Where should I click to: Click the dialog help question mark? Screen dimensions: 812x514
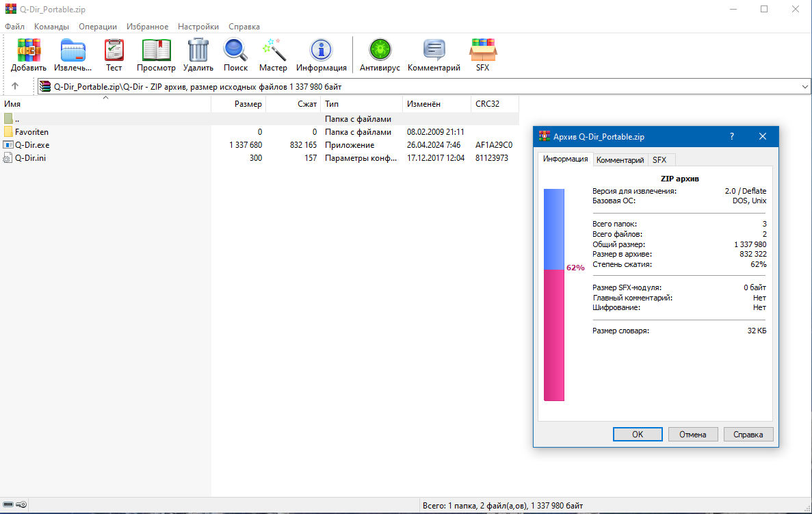click(x=732, y=136)
